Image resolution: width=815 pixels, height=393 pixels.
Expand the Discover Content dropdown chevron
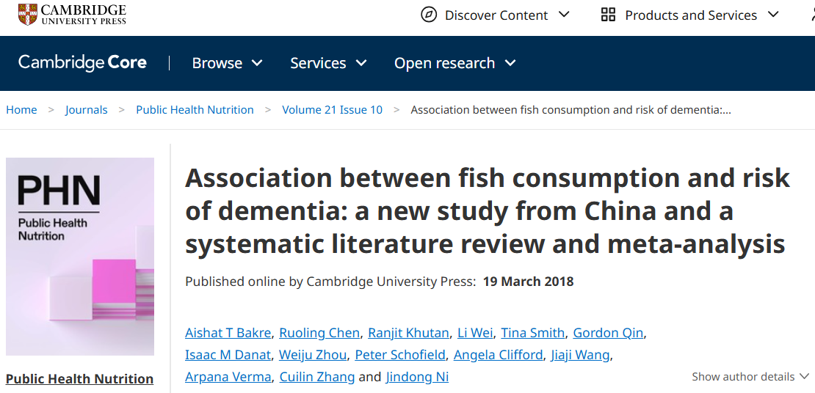tap(564, 15)
